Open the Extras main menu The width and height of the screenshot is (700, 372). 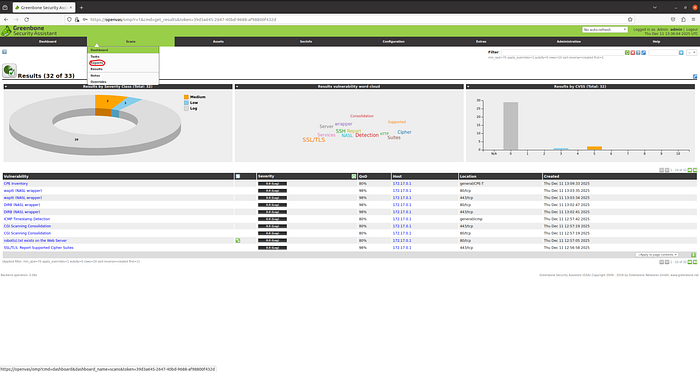[481, 42]
